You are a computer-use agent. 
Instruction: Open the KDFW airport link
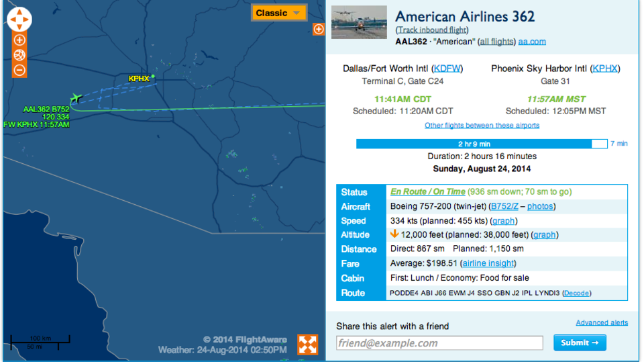(448, 69)
